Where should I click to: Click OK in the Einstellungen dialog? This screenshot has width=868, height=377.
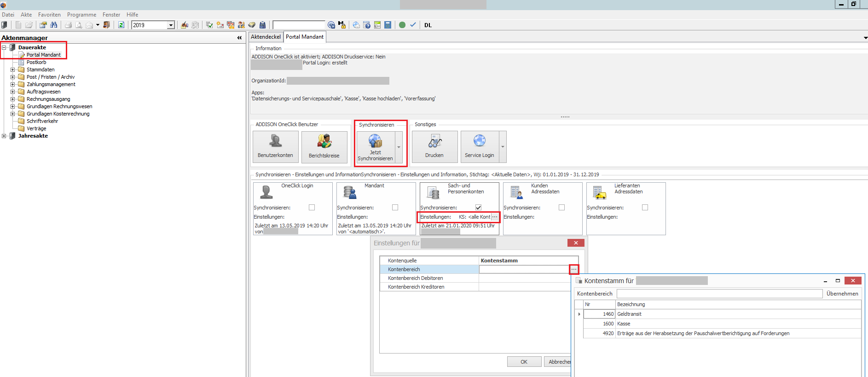(x=524, y=362)
